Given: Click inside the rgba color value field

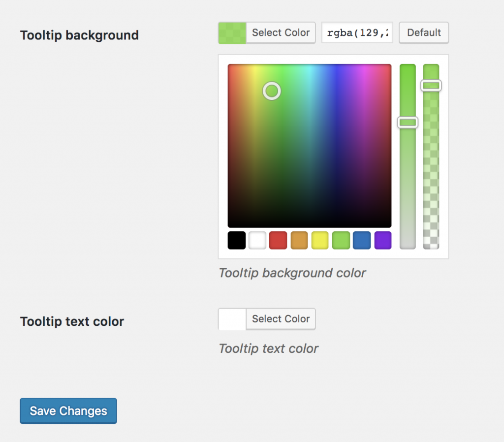Looking at the screenshot, I should [x=357, y=32].
